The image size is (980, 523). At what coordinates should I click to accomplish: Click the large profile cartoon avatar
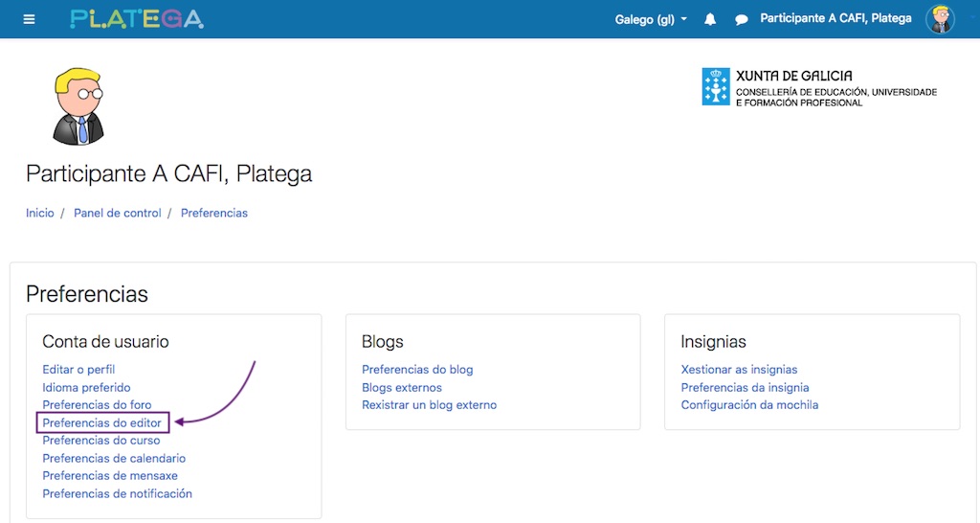(x=78, y=106)
